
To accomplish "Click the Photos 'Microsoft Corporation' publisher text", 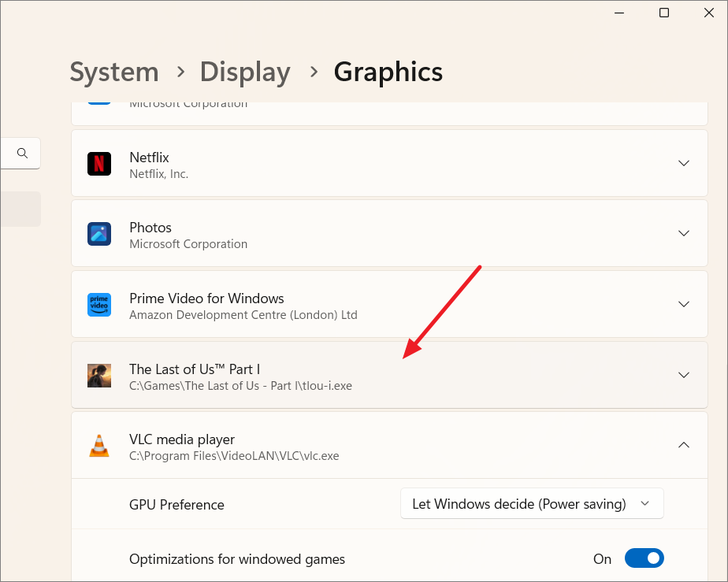I will point(188,244).
